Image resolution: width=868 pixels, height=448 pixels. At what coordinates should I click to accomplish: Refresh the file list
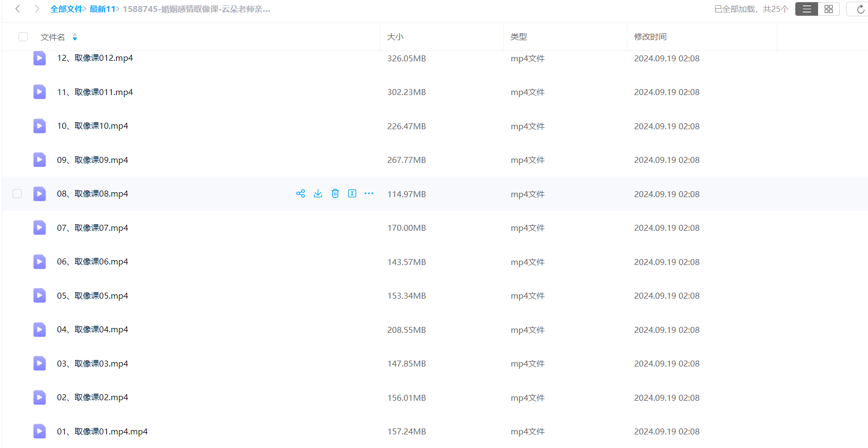(x=860, y=9)
